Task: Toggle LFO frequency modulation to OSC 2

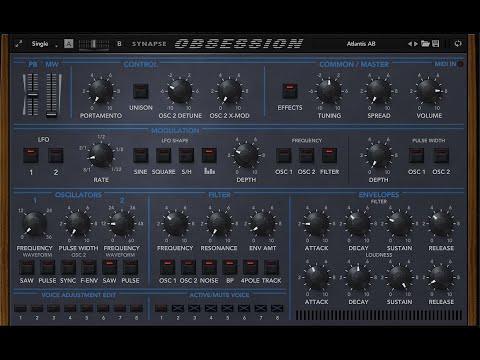Action: point(306,156)
